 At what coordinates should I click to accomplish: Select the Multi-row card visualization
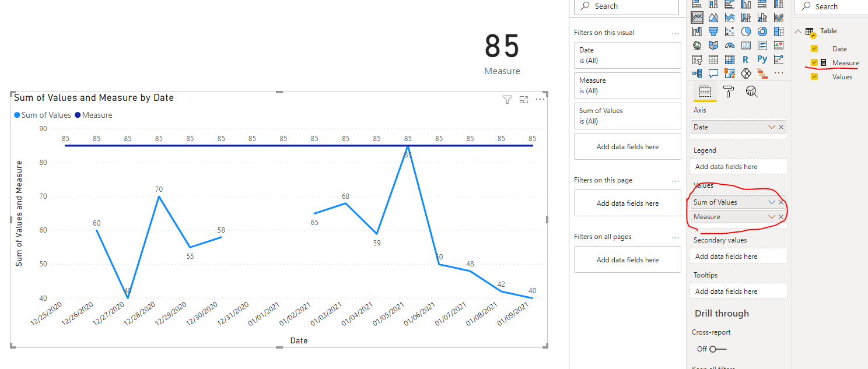(762, 45)
